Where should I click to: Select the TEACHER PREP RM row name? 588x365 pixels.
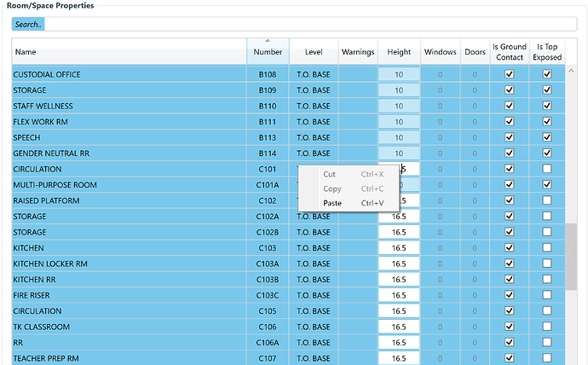(47, 358)
